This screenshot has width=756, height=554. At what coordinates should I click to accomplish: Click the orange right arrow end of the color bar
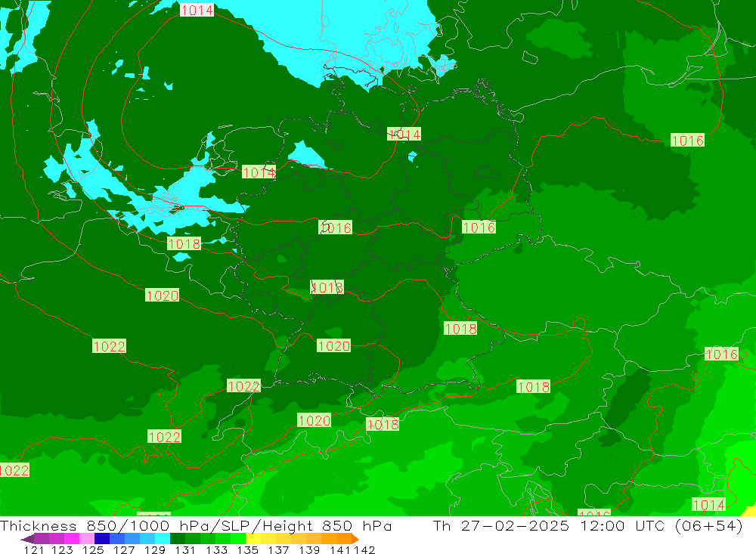click(355, 539)
